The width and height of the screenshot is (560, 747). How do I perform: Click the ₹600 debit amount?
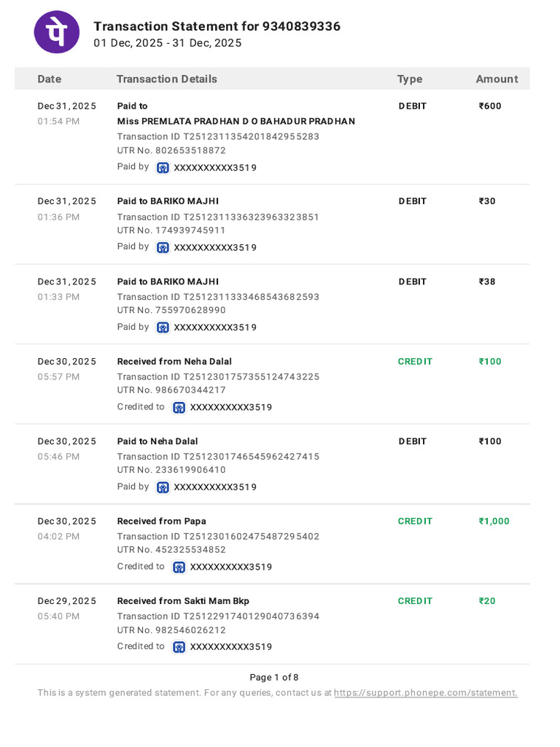(490, 106)
